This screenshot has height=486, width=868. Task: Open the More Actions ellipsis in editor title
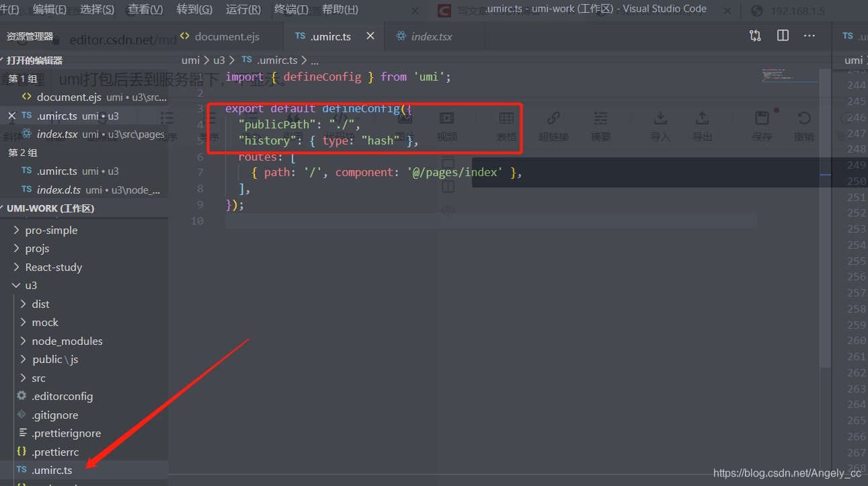click(x=810, y=36)
